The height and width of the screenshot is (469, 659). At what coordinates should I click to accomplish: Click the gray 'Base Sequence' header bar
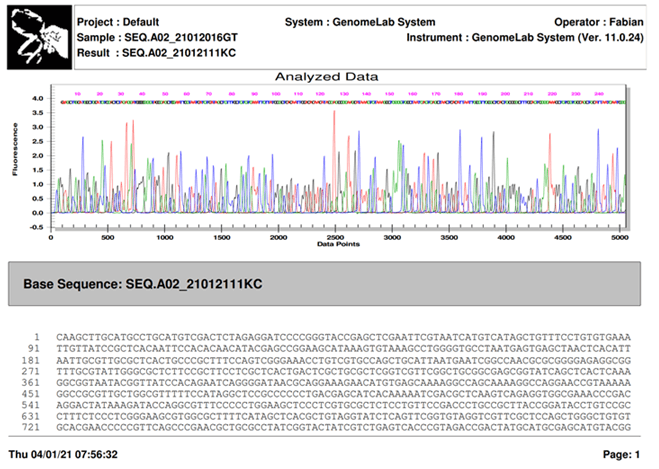(x=330, y=285)
